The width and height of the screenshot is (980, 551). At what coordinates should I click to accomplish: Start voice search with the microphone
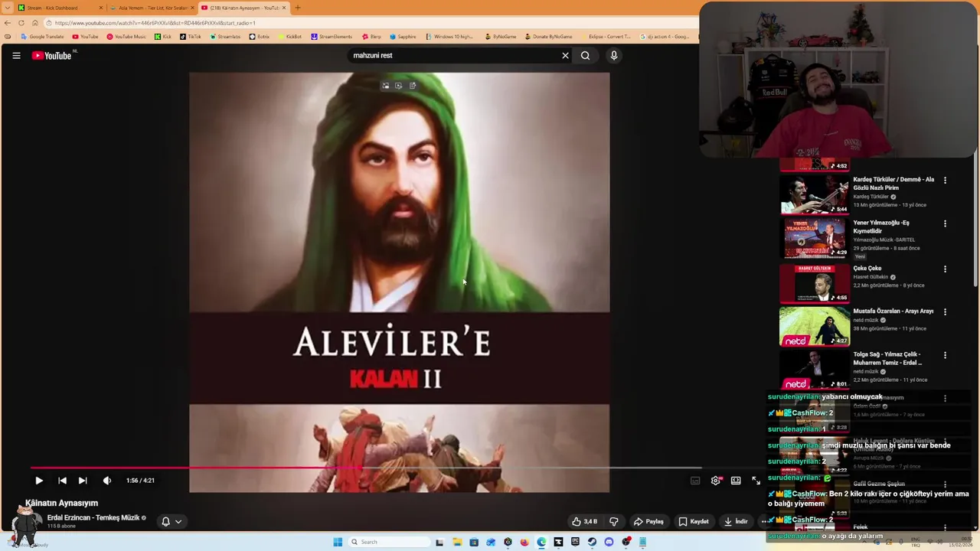pyautogui.click(x=613, y=55)
